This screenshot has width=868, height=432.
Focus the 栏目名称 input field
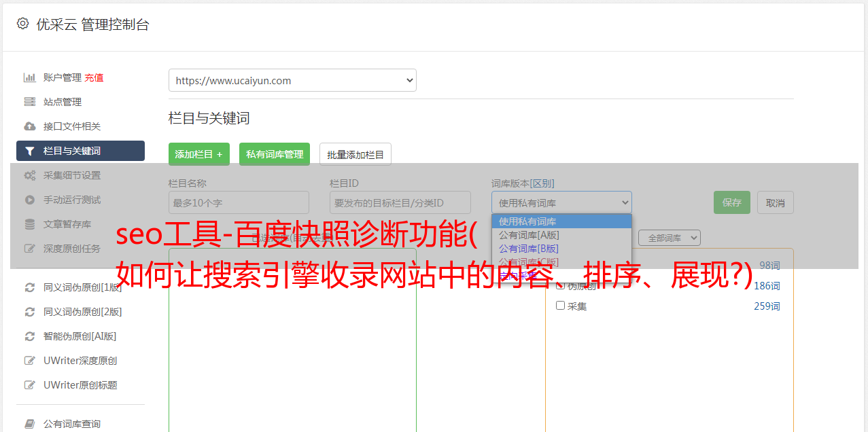click(239, 202)
